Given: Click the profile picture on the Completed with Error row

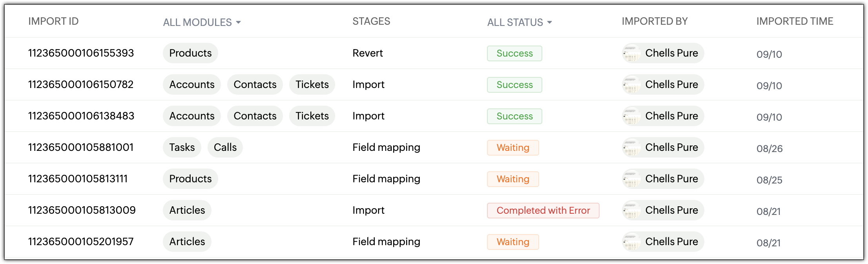Looking at the screenshot, I should tap(632, 210).
